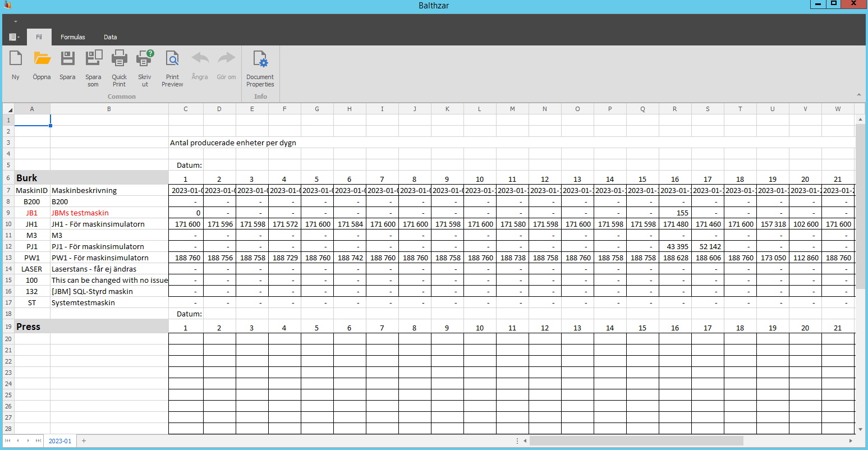Jump to last sheet using navigation arrows

[37, 441]
